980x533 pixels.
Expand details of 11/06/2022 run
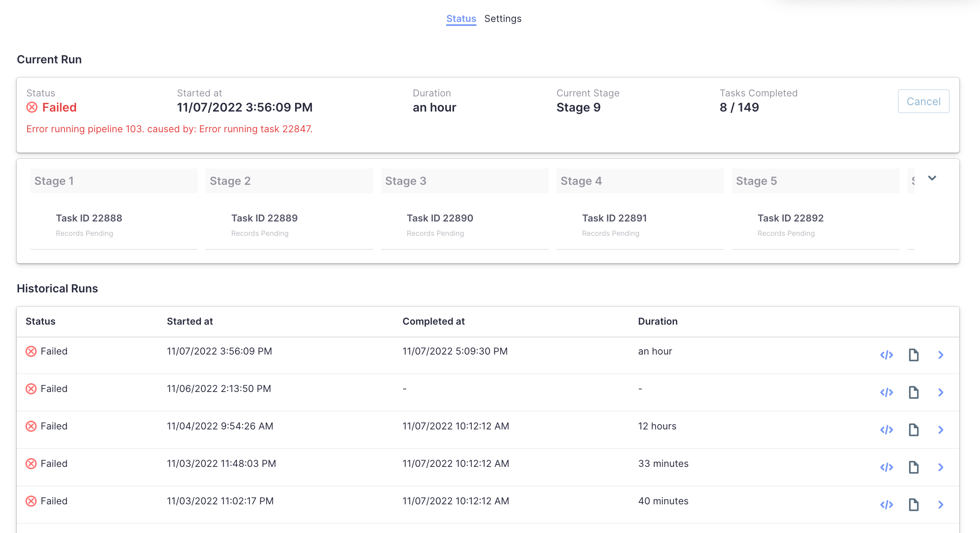click(941, 392)
